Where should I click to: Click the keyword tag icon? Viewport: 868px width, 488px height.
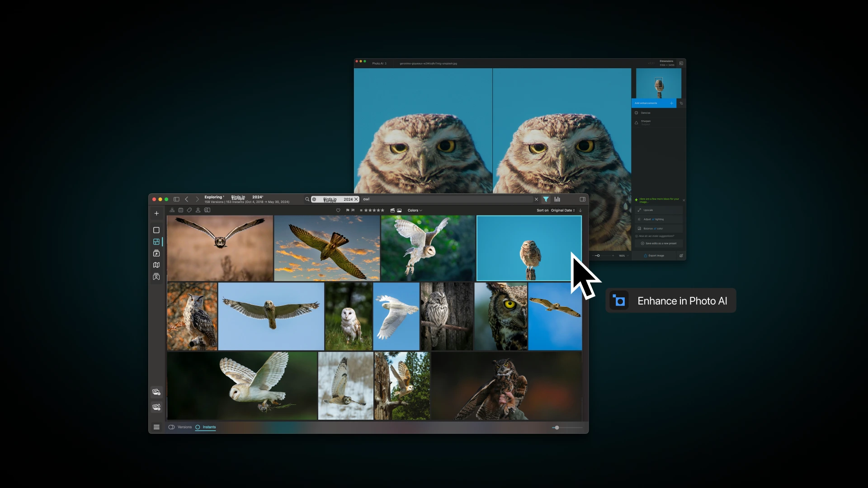[189, 210]
